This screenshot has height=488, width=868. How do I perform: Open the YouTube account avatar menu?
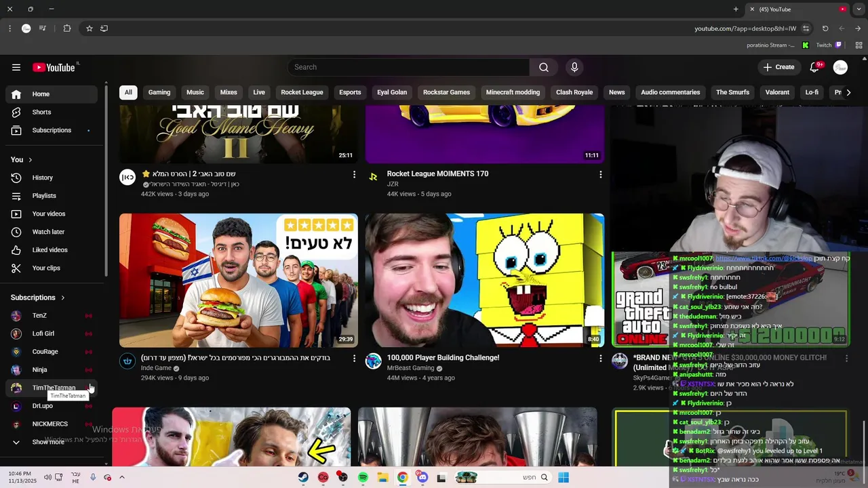click(x=840, y=67)
